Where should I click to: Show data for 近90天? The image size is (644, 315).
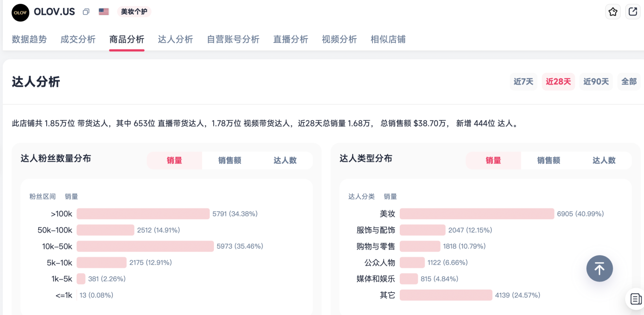click(596, 82)
